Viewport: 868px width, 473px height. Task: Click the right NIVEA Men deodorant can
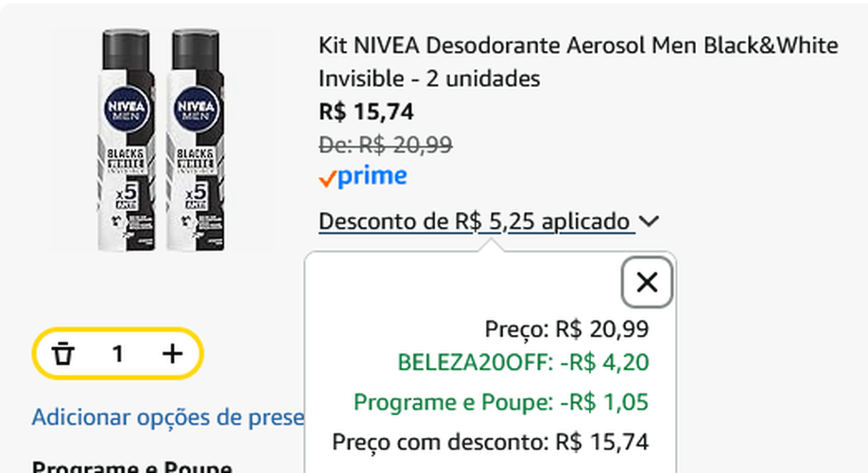click(x=196, y=140)
